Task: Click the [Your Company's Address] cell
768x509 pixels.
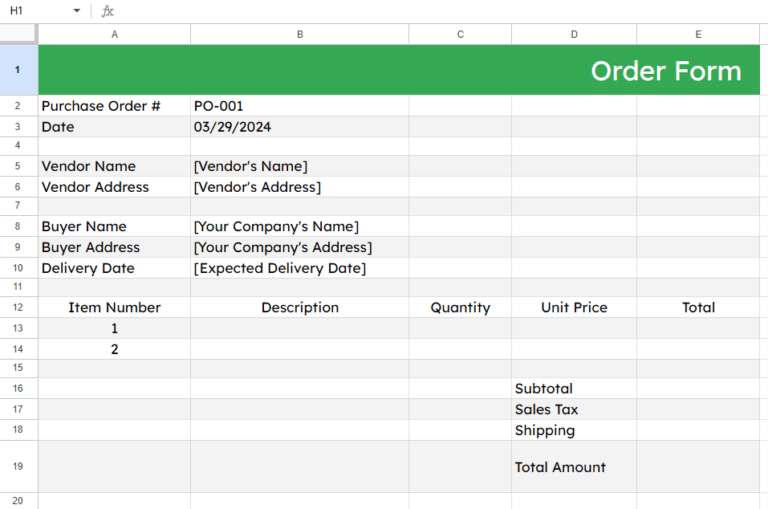Action: (x=299, y=247)
